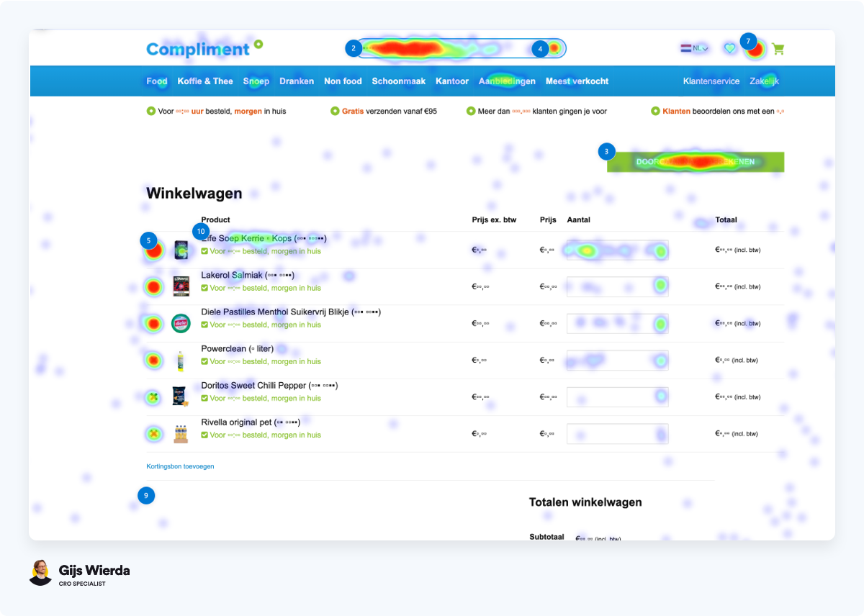Viewport: 864px width, 616px height.
Task: Open Klantenservice
Action: (x=711, y=81)
